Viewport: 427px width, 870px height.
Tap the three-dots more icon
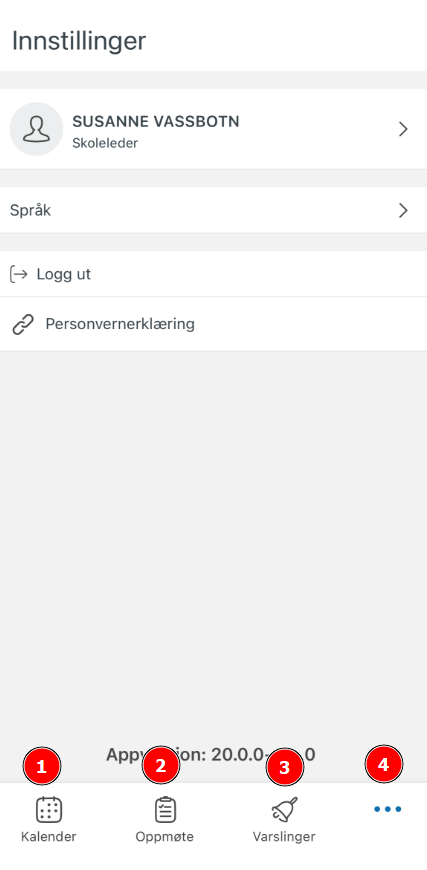tap(387, 810)
